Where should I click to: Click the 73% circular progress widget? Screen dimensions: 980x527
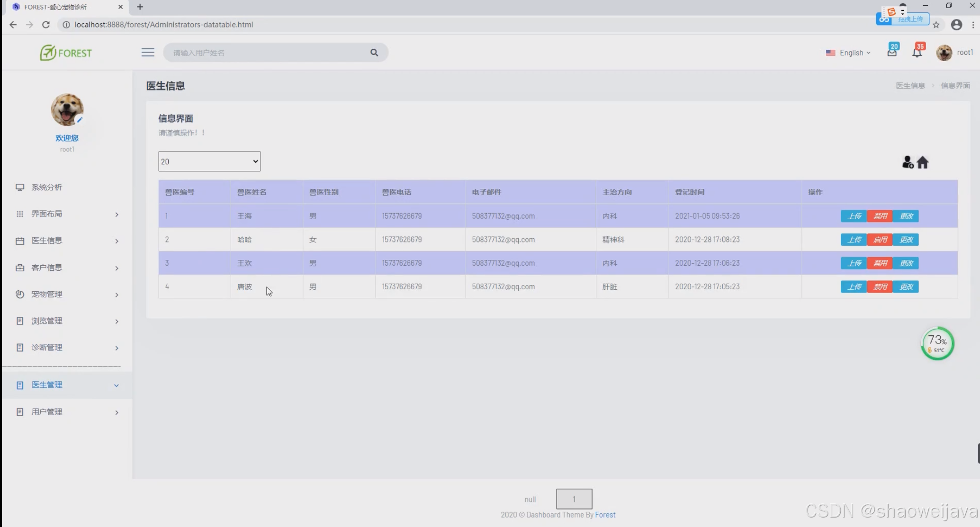click(937, 344)
